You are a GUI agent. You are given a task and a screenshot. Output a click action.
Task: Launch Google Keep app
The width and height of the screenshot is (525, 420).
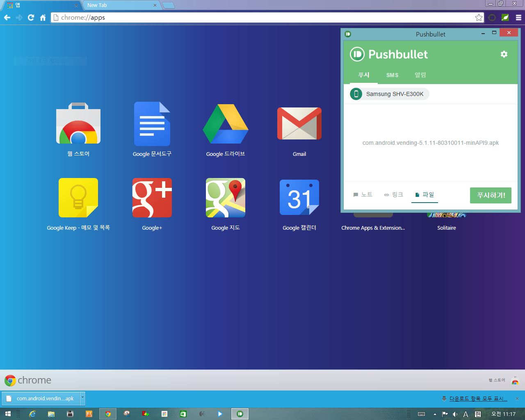pyautogui.click(x=78, y=198)
